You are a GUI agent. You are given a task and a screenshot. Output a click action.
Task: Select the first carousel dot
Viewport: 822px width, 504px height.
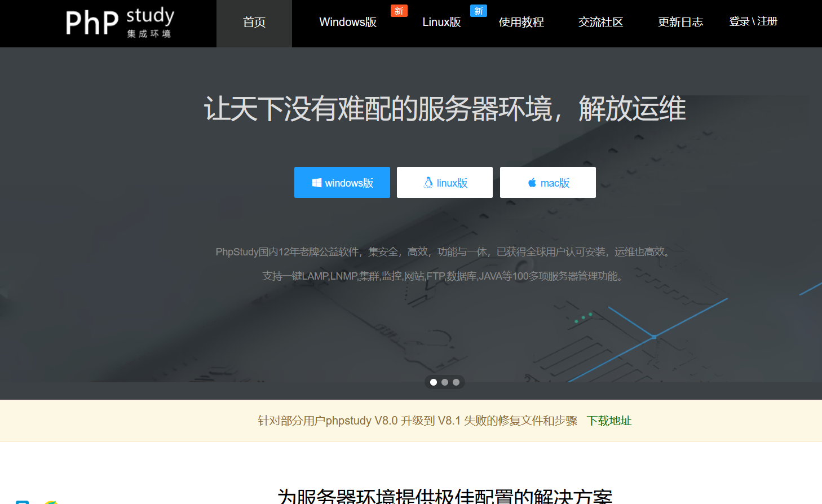pos(434,382)
